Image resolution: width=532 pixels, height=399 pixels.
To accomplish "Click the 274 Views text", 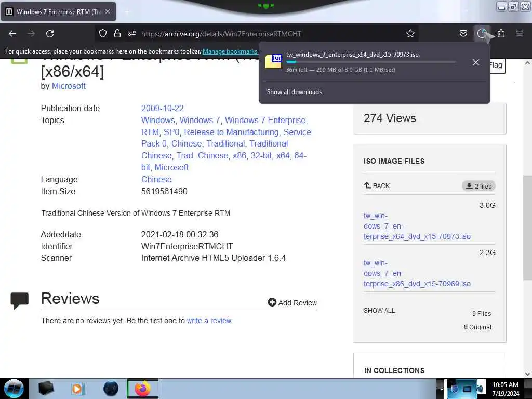I will point(390,118).
